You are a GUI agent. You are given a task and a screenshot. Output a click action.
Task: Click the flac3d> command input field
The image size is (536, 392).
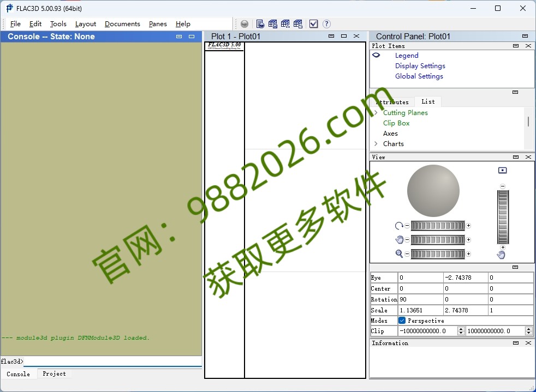pyautogui.click(x=113, y=361)
